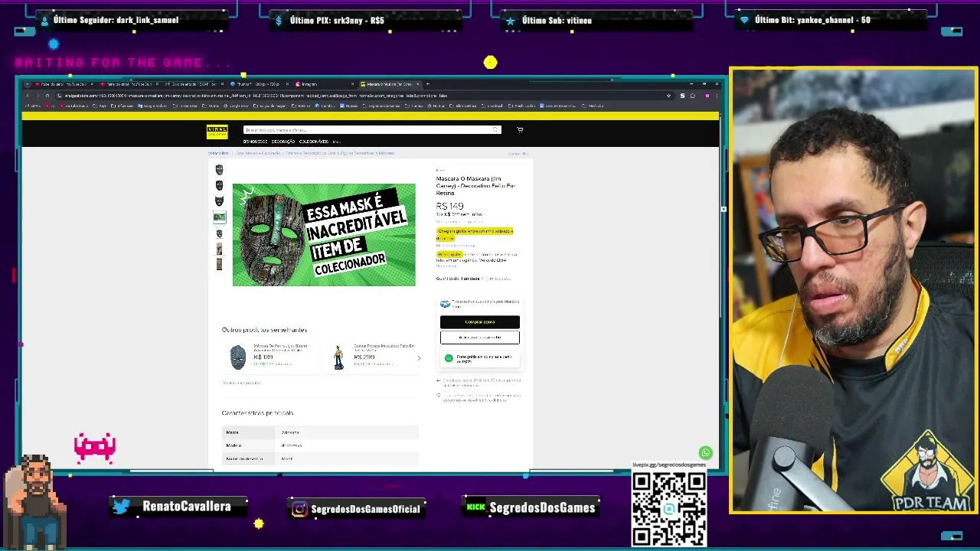Switch to the Instagram browser tab
This screenshot has height=551, width=980.
pos(323,84)
